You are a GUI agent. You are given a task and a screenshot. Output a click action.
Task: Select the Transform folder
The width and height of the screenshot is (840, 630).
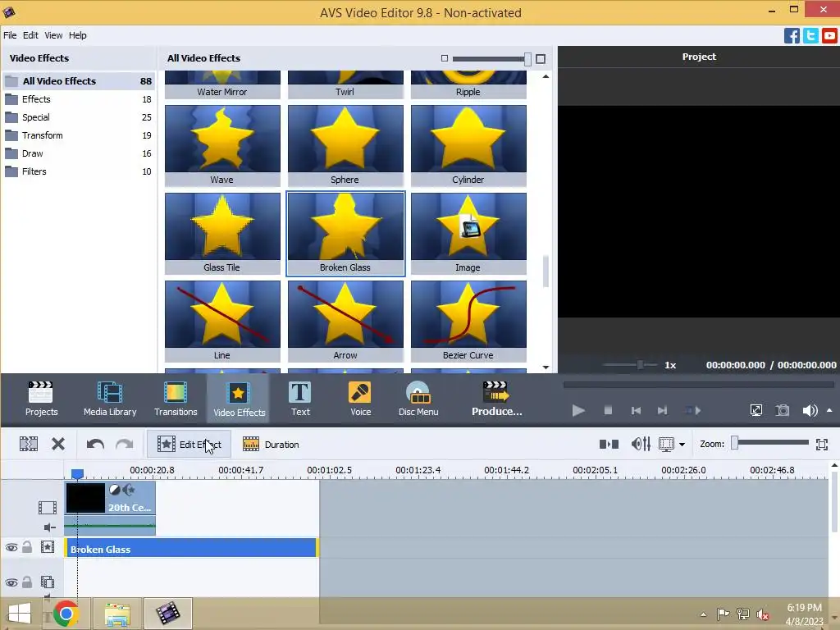pyautogui.click(x=79, y=135)
